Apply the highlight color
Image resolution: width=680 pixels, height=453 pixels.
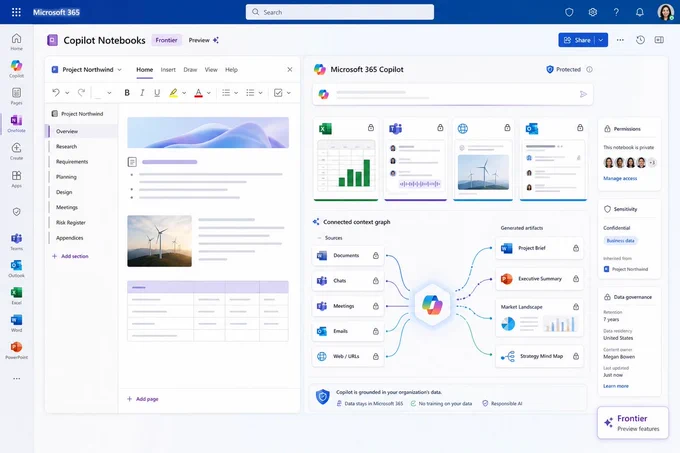click(173, 92)
